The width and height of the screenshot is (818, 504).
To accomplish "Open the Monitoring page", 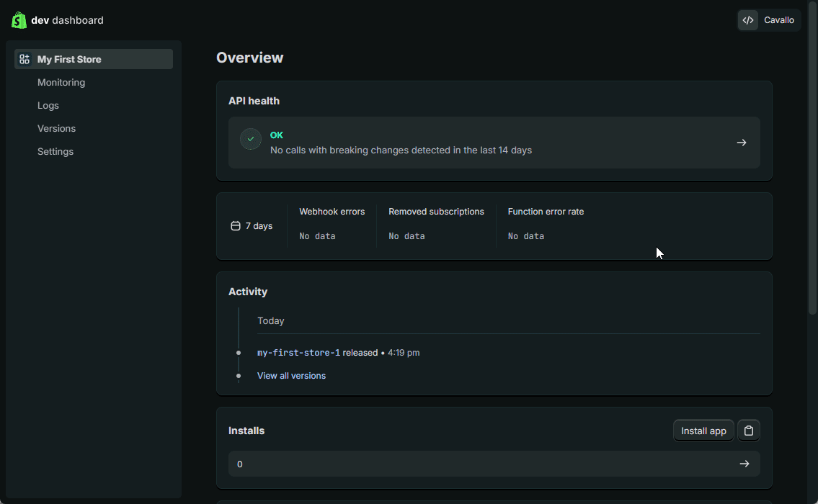I will pos(61,82).
